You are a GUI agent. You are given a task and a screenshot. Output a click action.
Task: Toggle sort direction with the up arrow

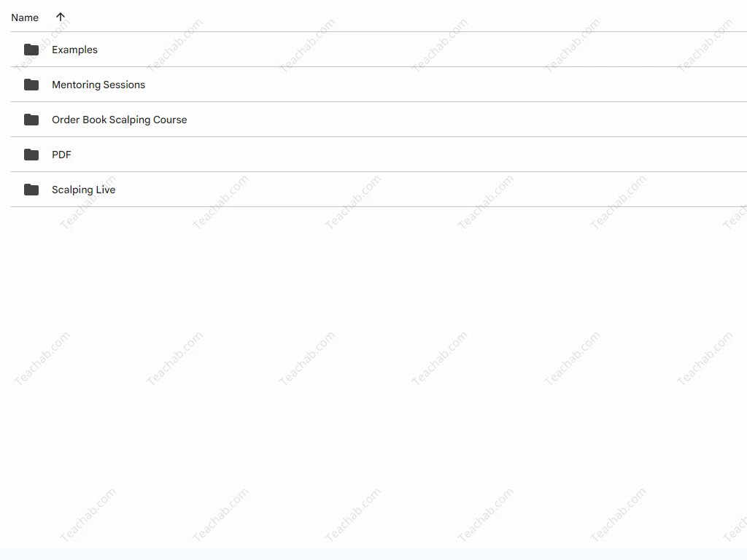[x=60, y=17]
